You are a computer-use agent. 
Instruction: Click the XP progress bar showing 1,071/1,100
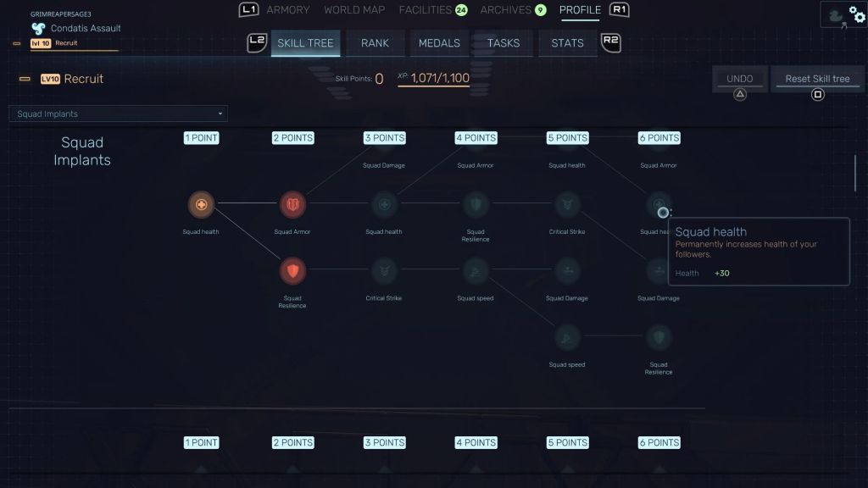[434, 79]
